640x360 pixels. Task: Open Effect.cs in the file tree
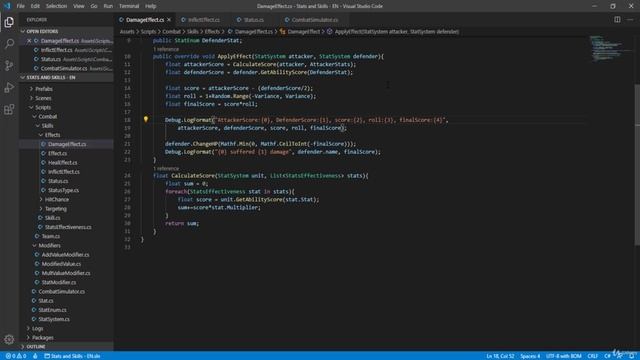[57, 153]
